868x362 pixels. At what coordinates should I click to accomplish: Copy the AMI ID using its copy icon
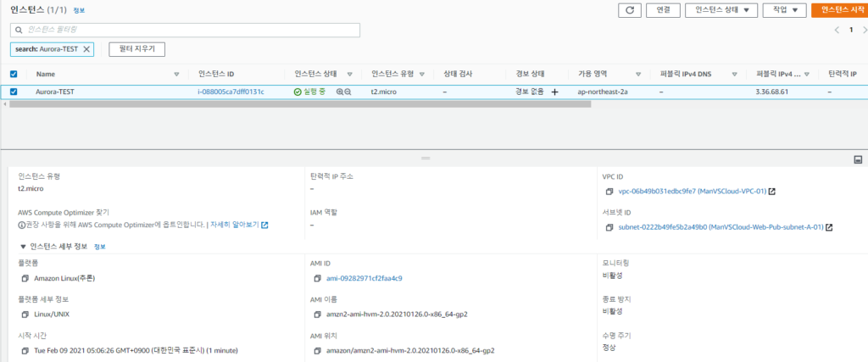[x=317, y=278]
